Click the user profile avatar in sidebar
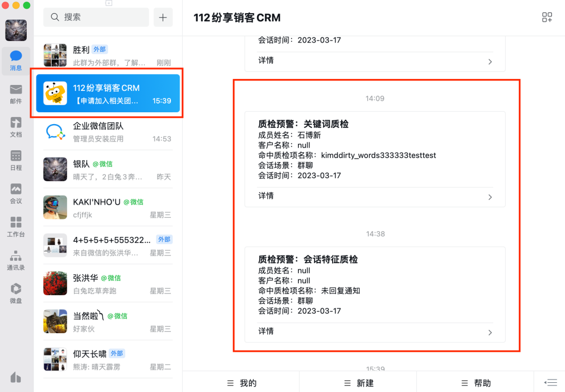The width and height of the screenshot is (565, 392). (x=16, y=30)
